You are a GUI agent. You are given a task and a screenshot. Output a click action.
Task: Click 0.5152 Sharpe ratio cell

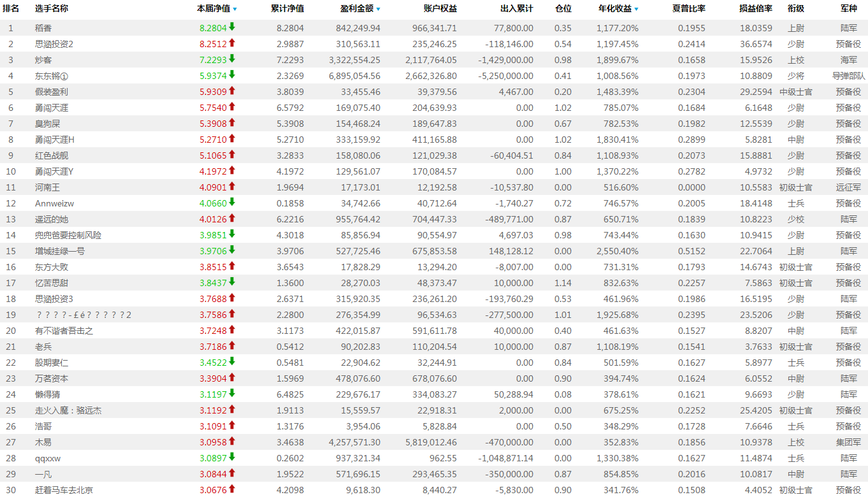point(692,251)
